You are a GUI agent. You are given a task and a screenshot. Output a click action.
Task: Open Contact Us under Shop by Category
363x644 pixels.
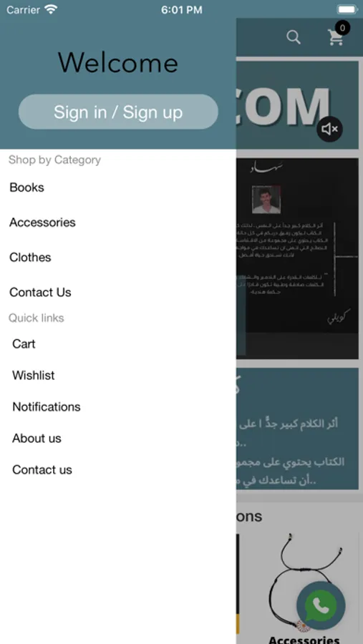pos(40,292)
